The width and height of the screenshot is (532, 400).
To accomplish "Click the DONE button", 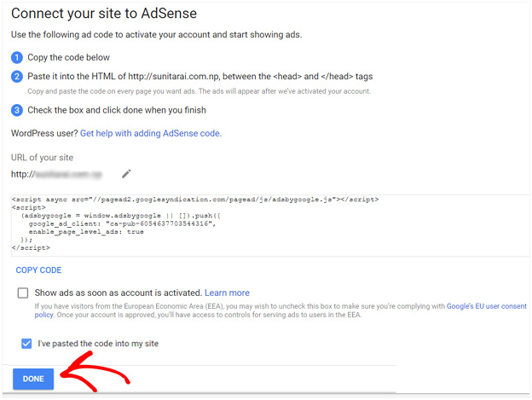I will click(x=33, y=379).
